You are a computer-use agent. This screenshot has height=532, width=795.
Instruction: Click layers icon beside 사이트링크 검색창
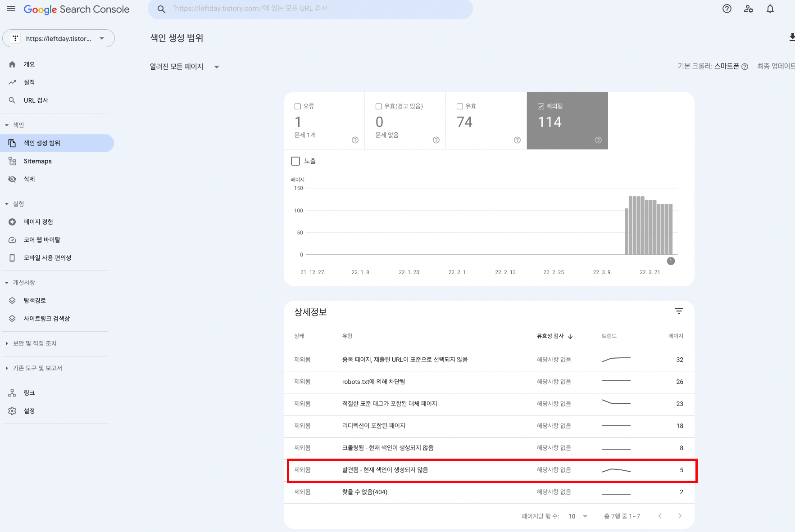coord(12,319)
